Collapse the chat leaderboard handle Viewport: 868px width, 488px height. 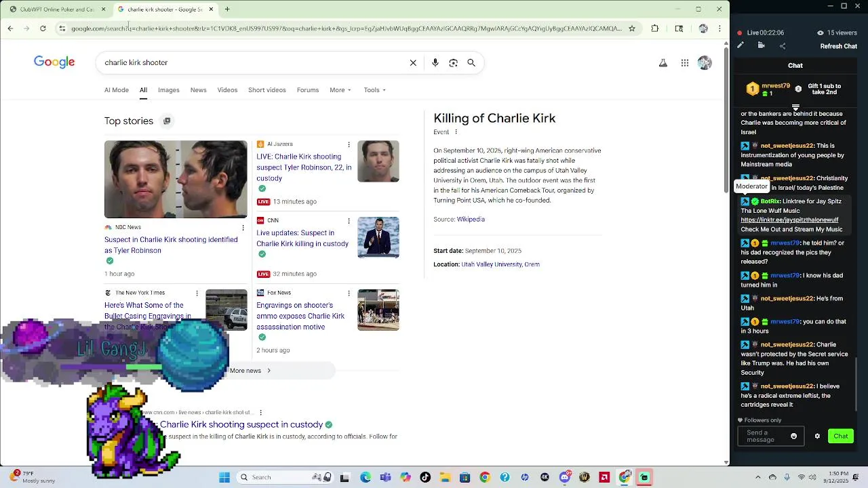[795, 107]
